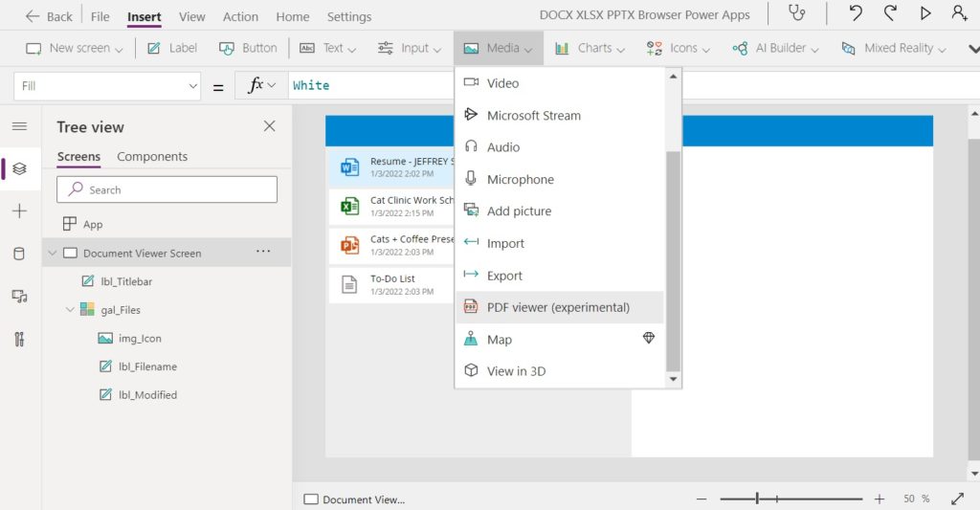Insert a Button control

point(248,48)
